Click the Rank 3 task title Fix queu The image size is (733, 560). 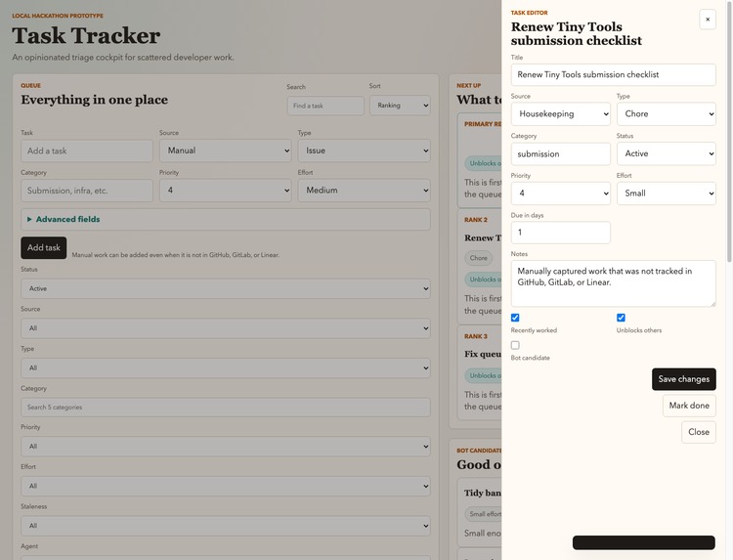pos(483,354)
